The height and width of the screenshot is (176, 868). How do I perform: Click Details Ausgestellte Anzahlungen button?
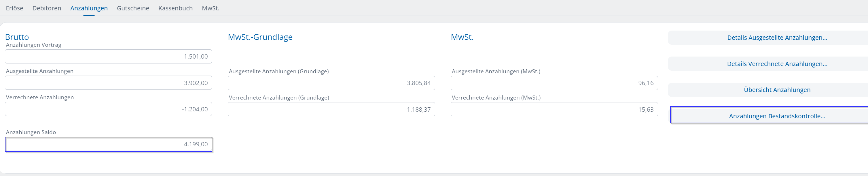tap(777, 38)
